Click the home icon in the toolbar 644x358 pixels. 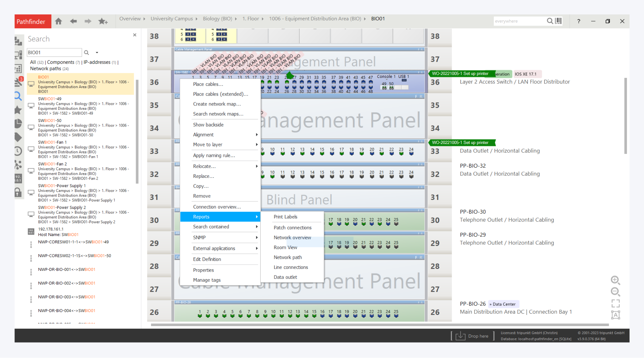coord(58,21)
